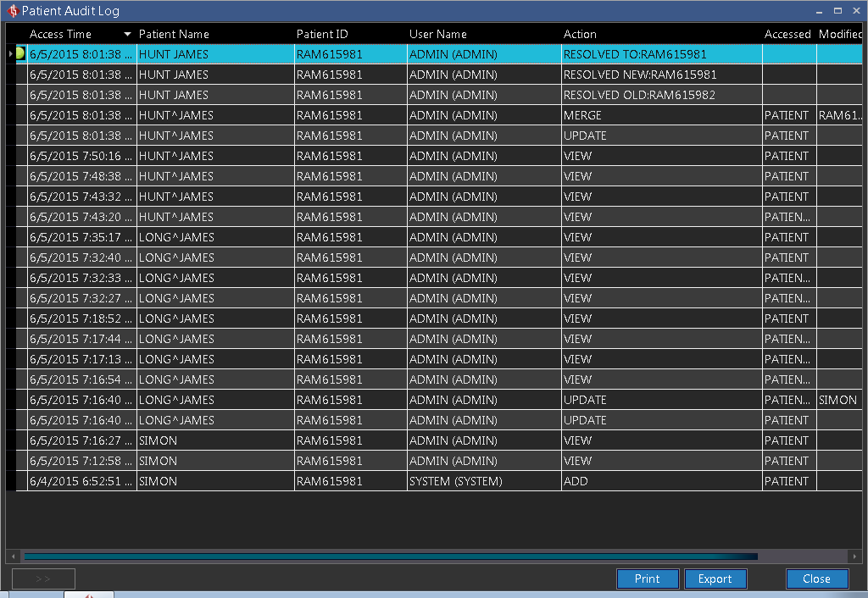Click the Accessed column header

point(787,35)
